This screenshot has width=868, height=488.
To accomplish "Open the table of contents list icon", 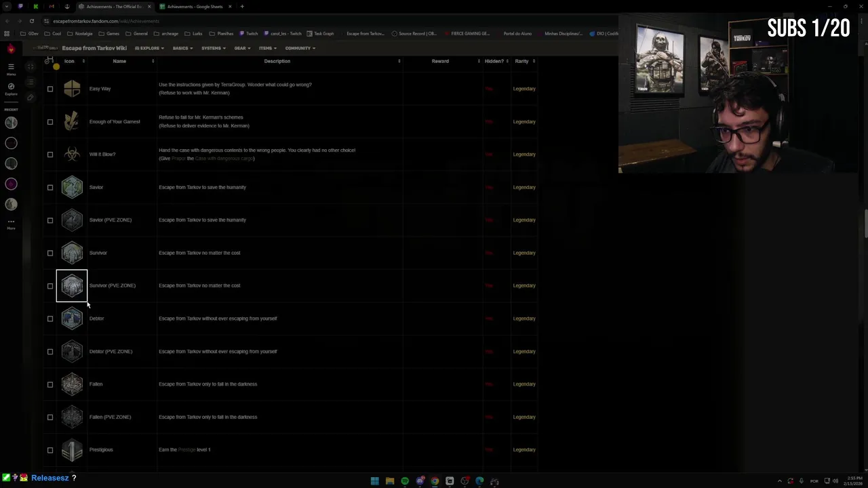I will tap(30, 82).
